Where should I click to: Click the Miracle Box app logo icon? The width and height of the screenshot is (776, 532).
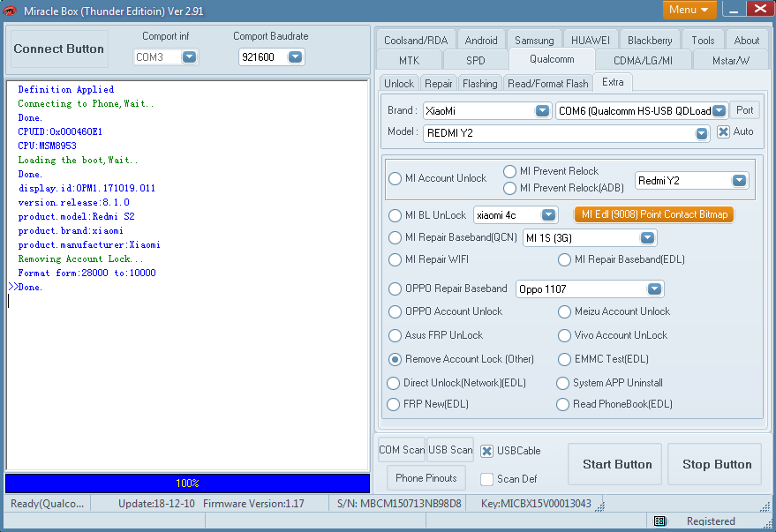pyautogui.click(x=10, y=11)
